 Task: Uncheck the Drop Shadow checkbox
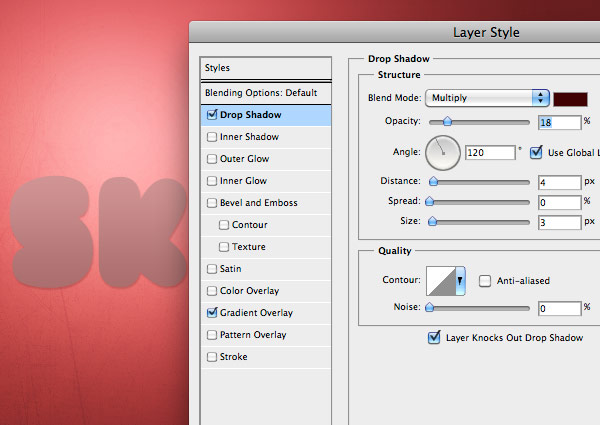click(211, 115)
